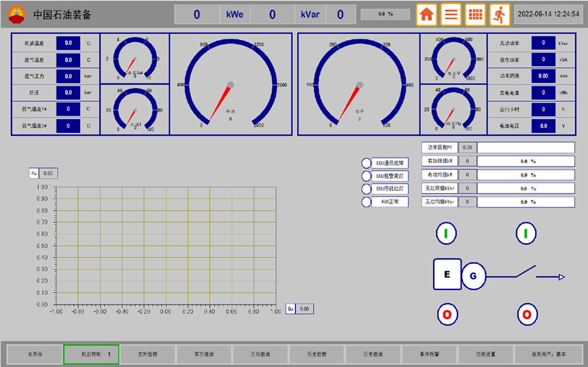Open the 有功曲线 tab

(x=204, y=354)
